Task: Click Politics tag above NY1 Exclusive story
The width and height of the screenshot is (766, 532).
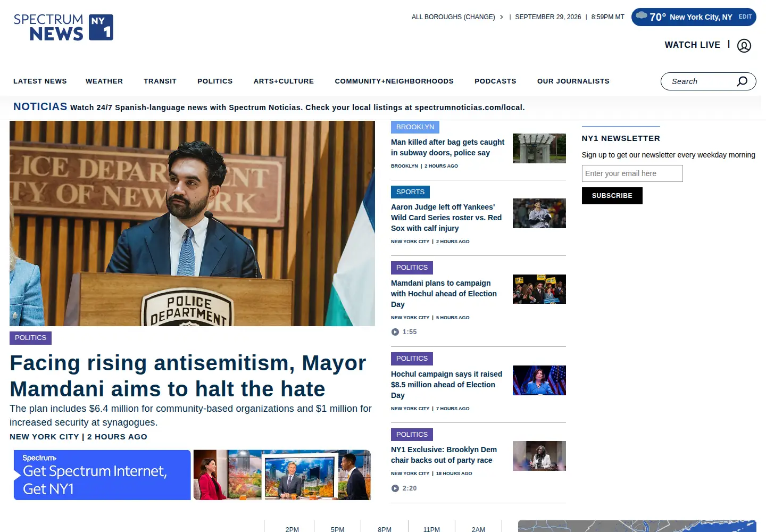Action: tap(412, 435)
